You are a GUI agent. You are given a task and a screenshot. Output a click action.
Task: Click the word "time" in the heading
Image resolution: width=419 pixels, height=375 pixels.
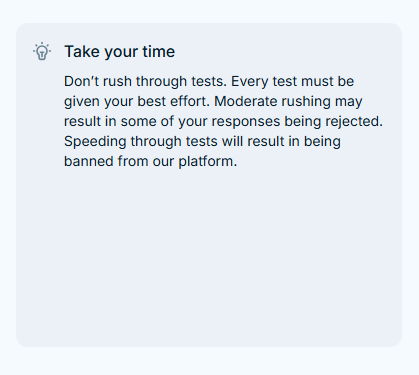point(159,51)
